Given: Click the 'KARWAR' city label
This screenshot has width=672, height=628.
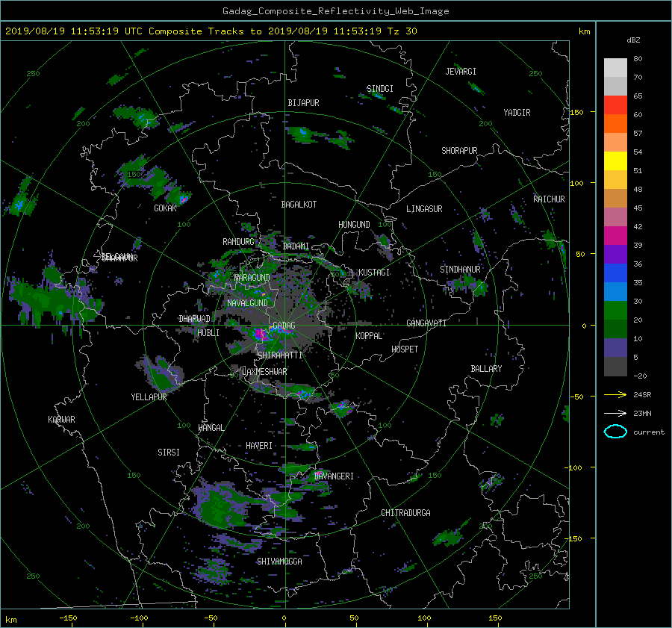Looking at the screenshot, I should pyautogui.click(x=61, y=420).
